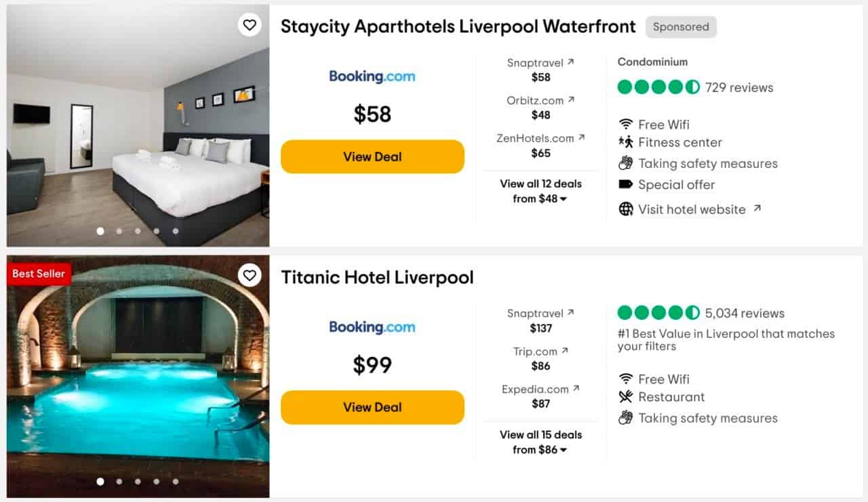Viewport: 868px width, 502px height.
Task: Click the Free Wifi icon for Staycity
Action: click(626, 125)
